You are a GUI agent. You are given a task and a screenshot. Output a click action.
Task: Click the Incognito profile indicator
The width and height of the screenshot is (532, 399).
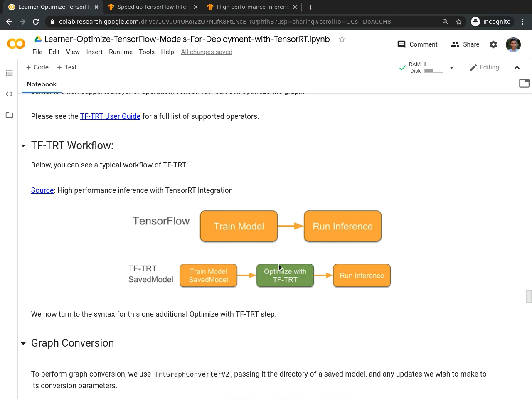click(x=491, y=22)
